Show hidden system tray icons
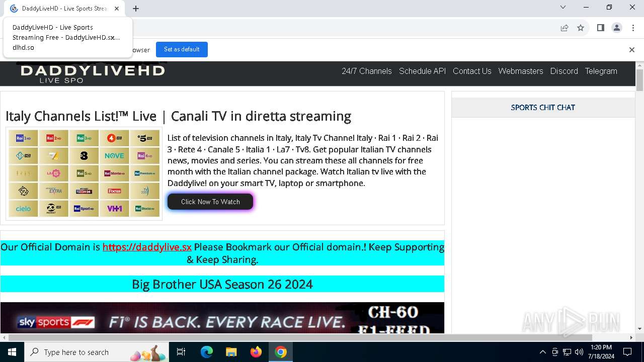The height and width of the screenshot is (362, 644). (542, 352)
